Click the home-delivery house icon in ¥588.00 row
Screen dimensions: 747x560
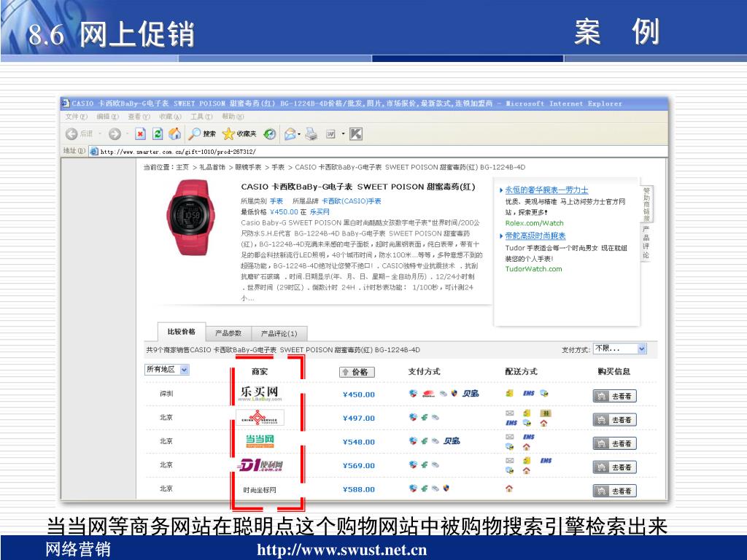509,489
